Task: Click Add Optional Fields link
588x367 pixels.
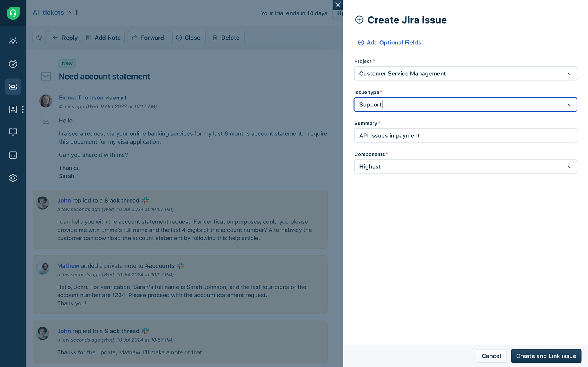Action: [389, 42]
